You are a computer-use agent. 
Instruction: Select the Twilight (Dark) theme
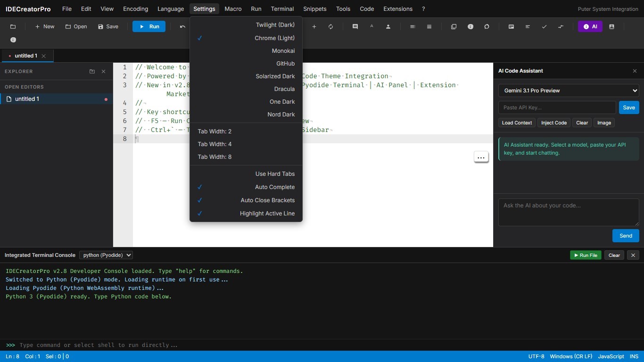pos(246,25)
